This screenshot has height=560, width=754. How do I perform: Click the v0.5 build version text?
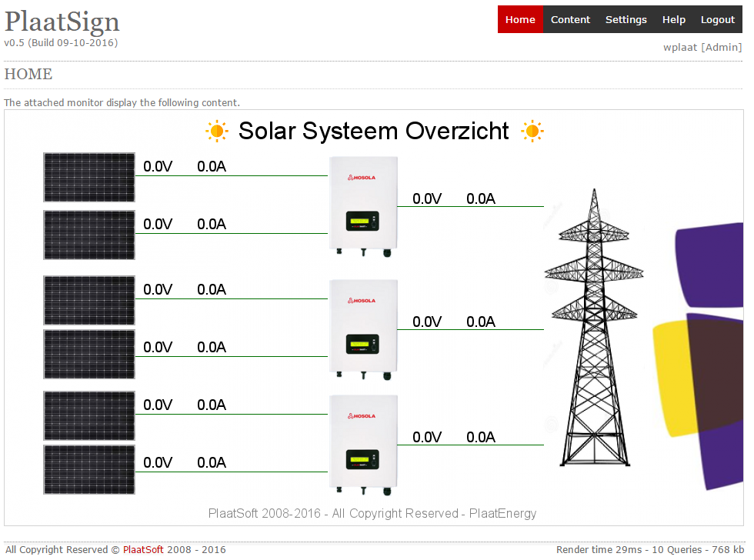[x=61, y=43]
